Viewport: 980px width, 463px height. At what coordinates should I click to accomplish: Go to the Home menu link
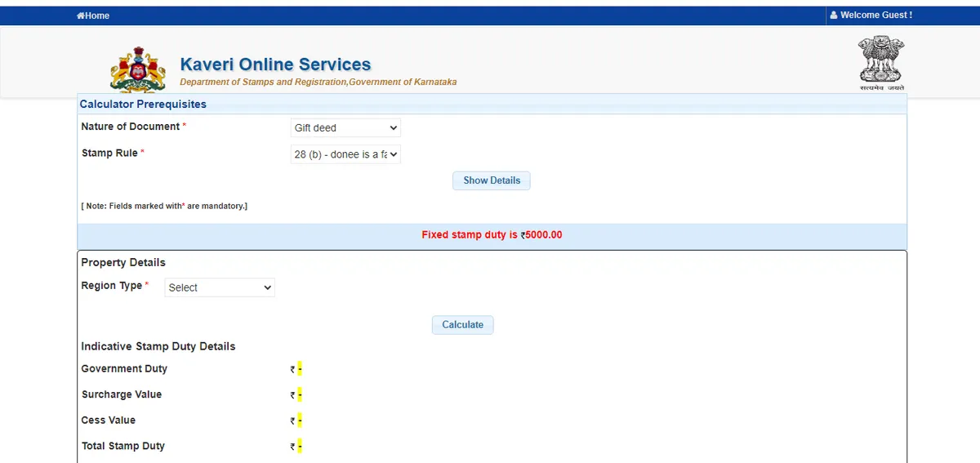(x=97, y=16)
